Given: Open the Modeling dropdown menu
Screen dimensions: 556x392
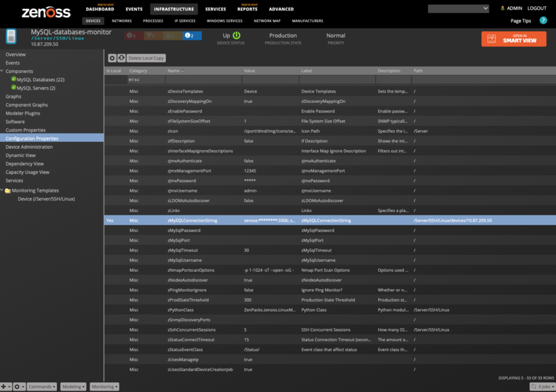Looking at the screenshot, I should 73,386.
